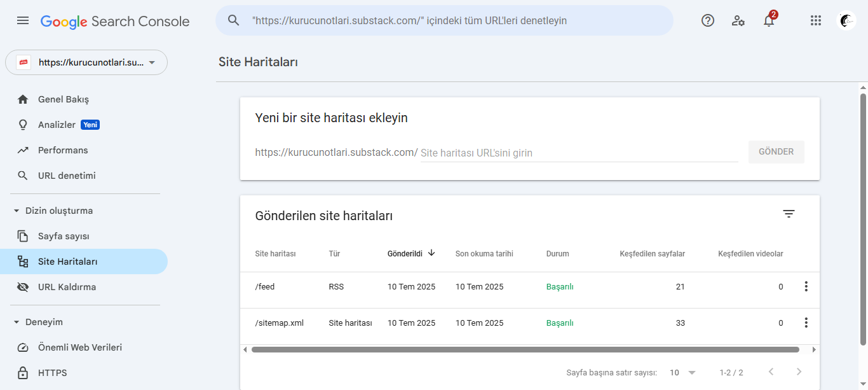
Task: Open the account profile avatar
Action: 846,20
